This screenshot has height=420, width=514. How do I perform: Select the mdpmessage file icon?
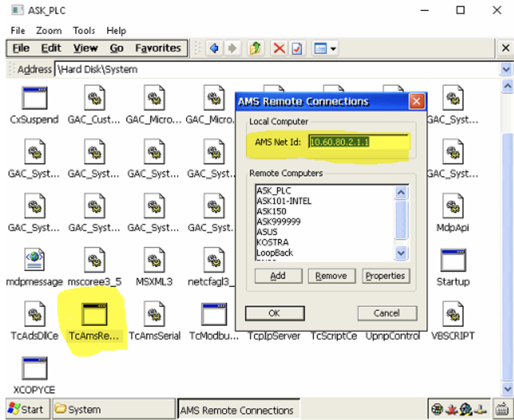(34, 260)
